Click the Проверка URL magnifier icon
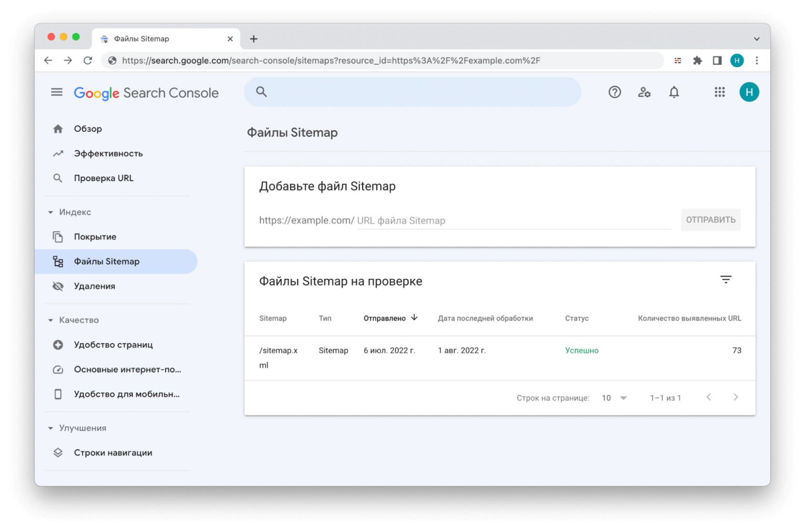The image size is (805, 532). pos(58,178)
